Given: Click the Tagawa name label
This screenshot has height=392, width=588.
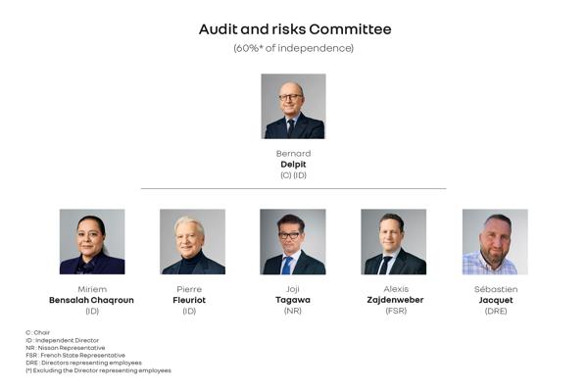Looking at the screenshot, I should tap(293, 300).
